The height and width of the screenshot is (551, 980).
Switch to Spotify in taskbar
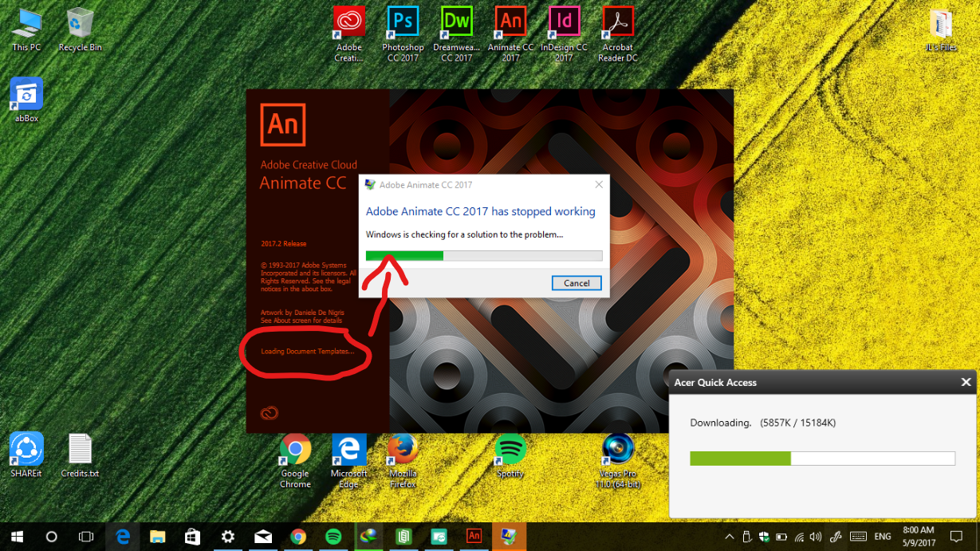pos(333,537)
